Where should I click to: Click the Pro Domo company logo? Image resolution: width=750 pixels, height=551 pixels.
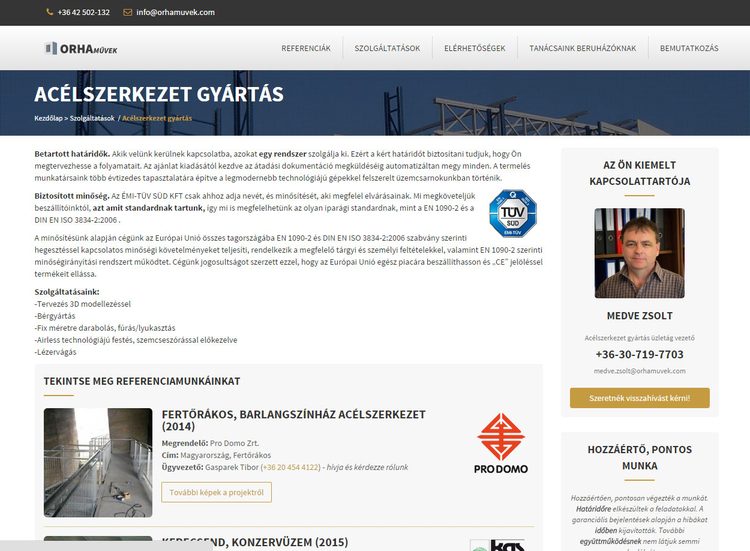pyautogui.click(x=499, y=443)
